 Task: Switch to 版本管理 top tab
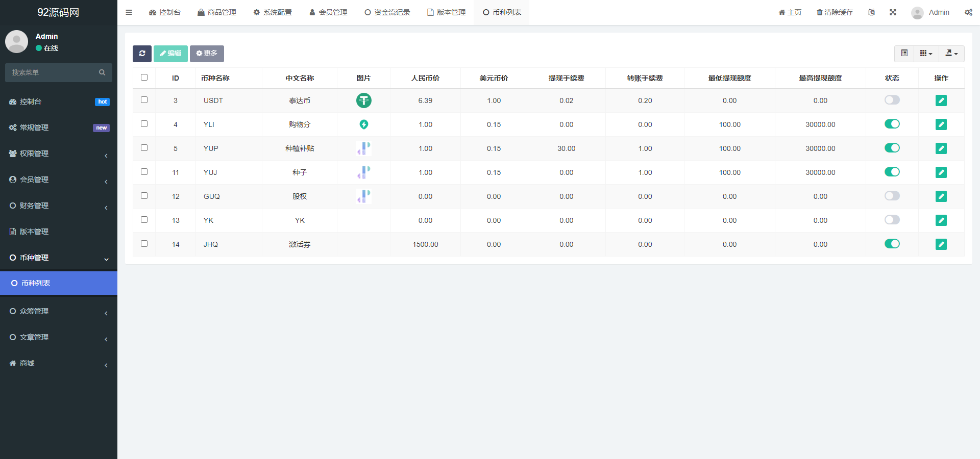pyautogui.click(x=447, y=12)
